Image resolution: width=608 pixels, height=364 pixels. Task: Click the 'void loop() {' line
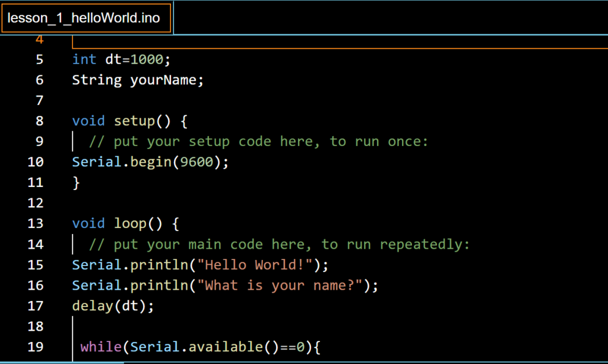click(126, 224)
